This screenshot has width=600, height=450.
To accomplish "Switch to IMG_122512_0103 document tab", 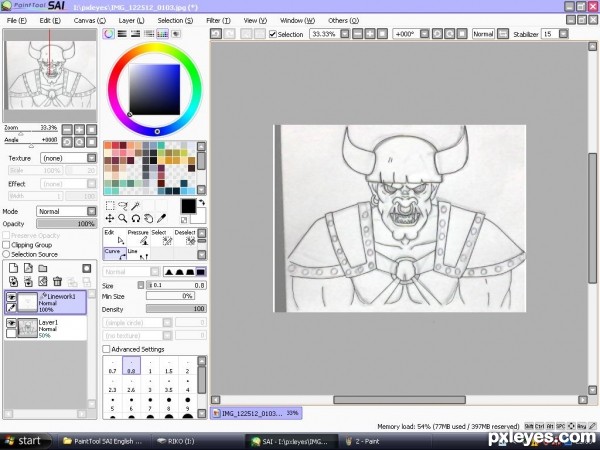I will 256,413.
